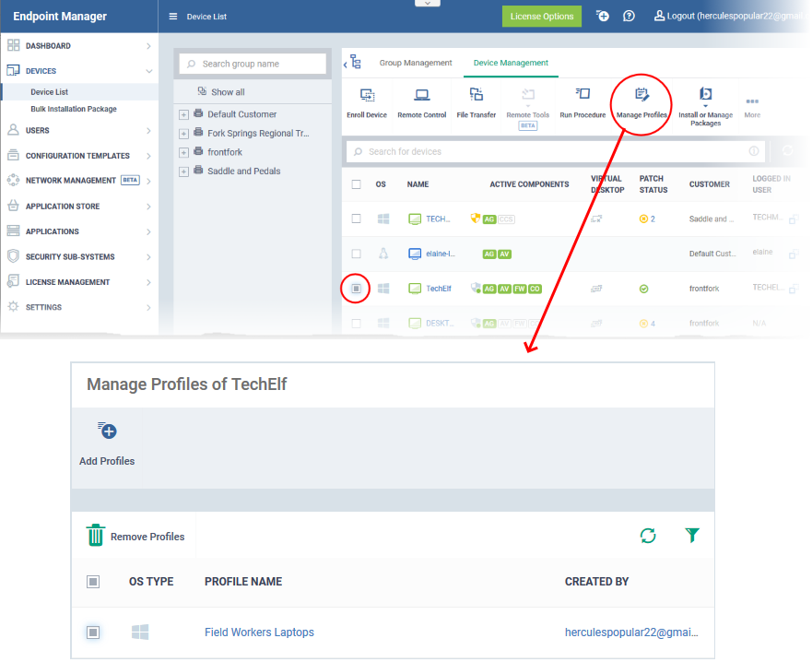The height and width of the screenshot is (662, 812).
Task: Collapse the Devices menu chevron
Action: pos(148,71)
